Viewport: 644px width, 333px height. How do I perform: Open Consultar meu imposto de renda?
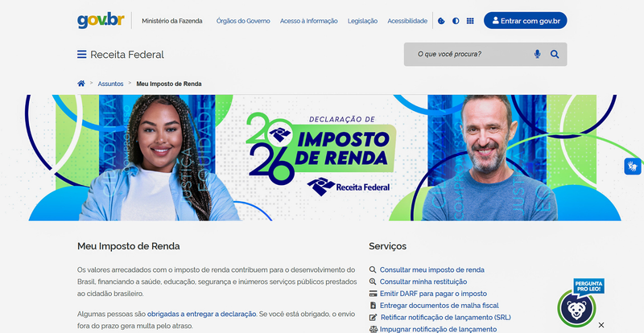(x=431, y=269)
